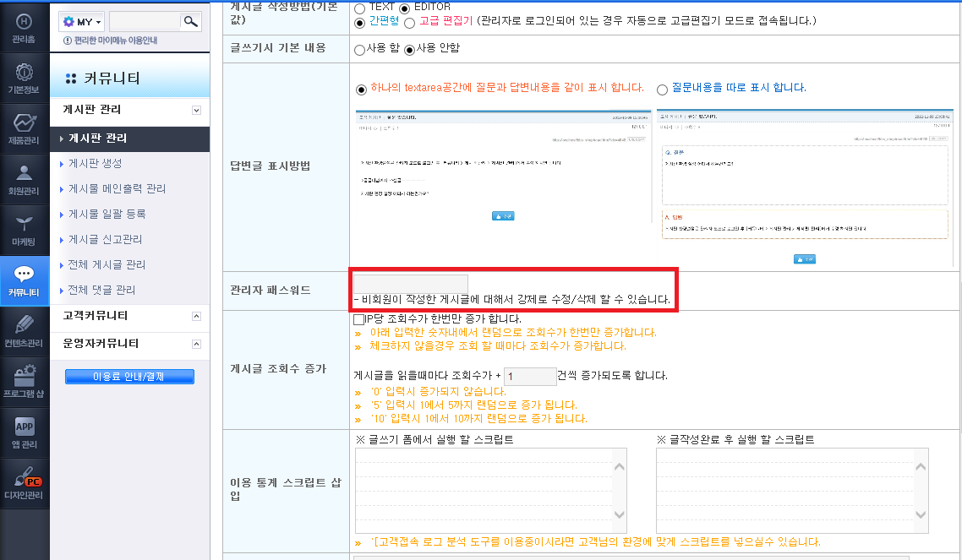Click the 이용료 안내/결제 button
Screen dimensions: 962x560
coord(129,376)
